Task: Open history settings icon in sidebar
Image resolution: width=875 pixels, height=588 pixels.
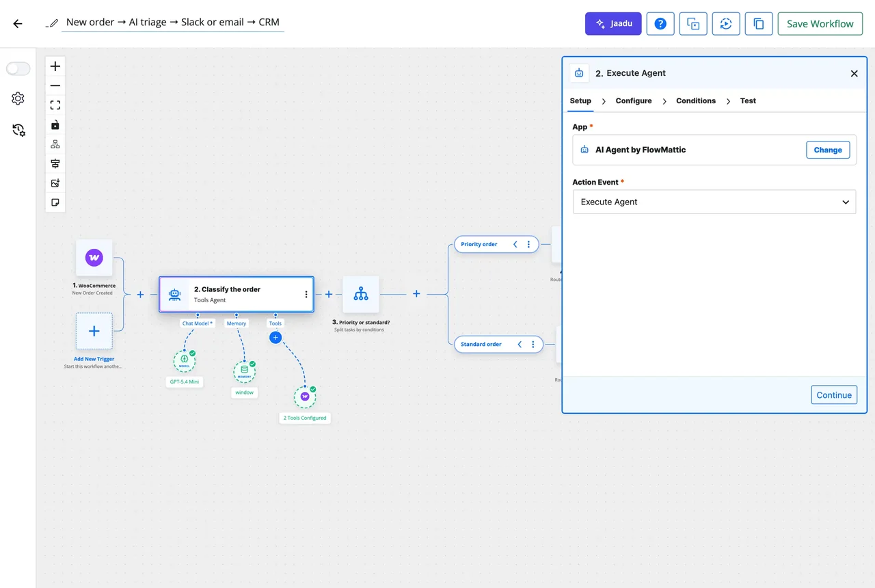Action: 18,130
